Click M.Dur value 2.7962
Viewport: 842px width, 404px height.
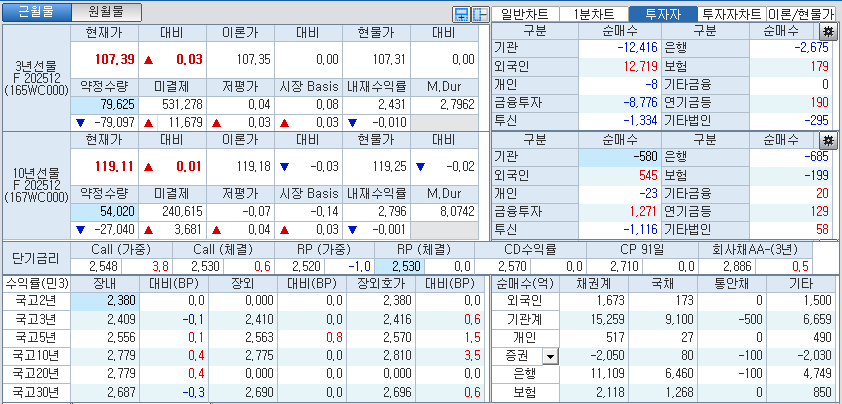tap(456, 104)
